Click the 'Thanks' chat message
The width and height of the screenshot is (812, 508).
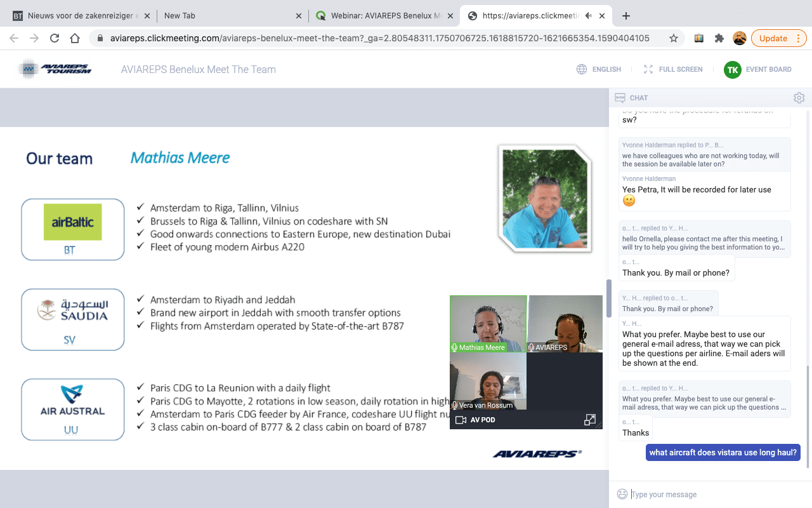(636, 432)
